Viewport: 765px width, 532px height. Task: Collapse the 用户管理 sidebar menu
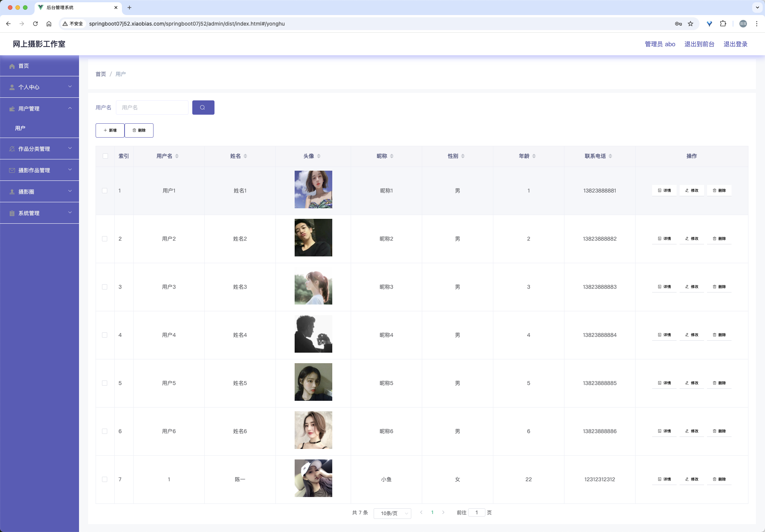pyautogui.click(x=40, y=109)
